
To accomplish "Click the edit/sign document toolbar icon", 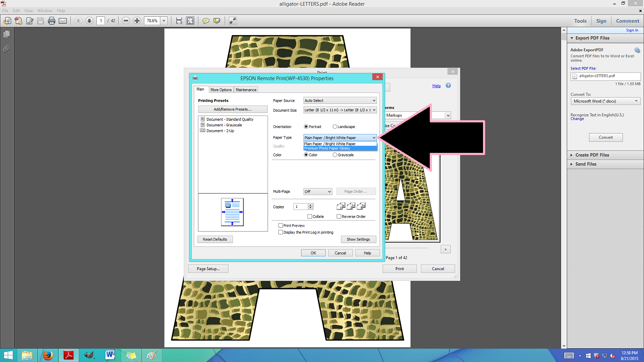I will [x=30, y=21].
